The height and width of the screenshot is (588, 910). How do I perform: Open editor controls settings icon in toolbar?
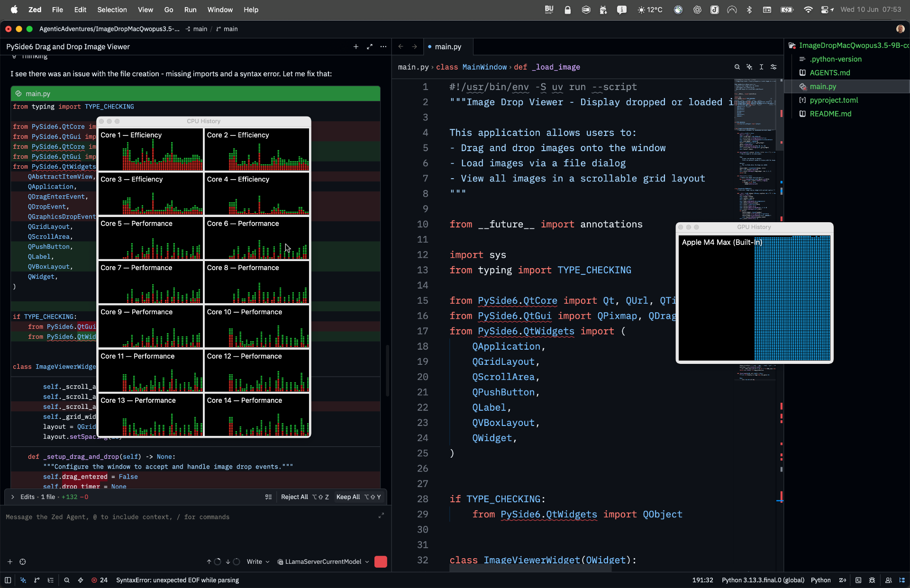pos(774,67)
